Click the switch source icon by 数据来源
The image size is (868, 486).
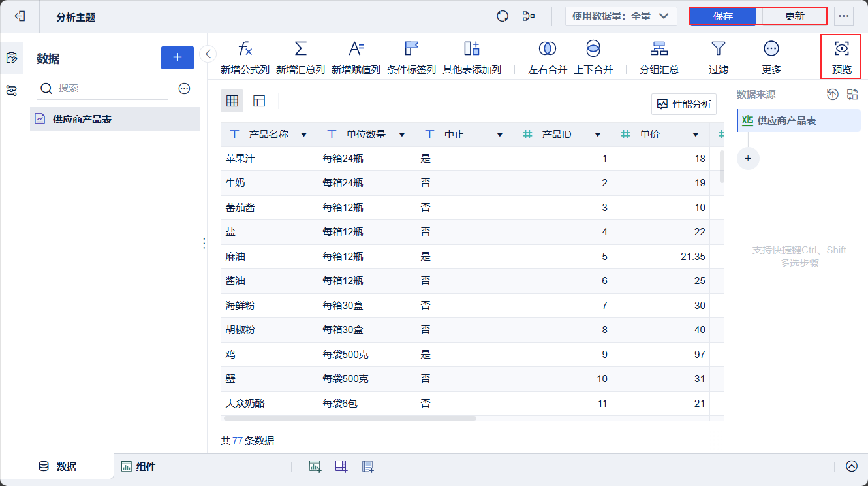click(852, 95)
